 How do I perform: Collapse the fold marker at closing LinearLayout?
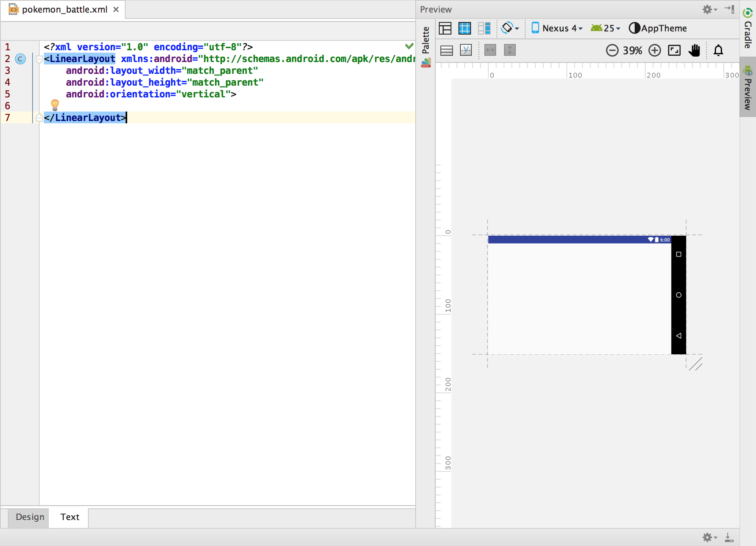coord(39,117)
